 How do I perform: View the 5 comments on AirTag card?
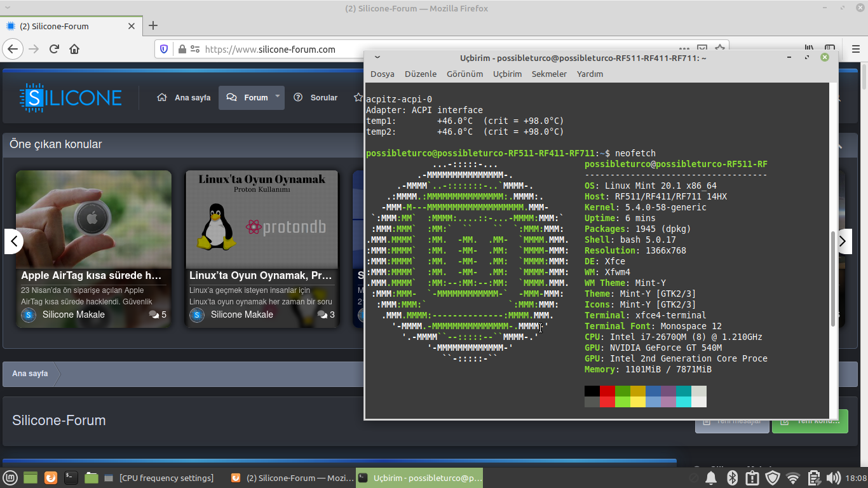158,315
